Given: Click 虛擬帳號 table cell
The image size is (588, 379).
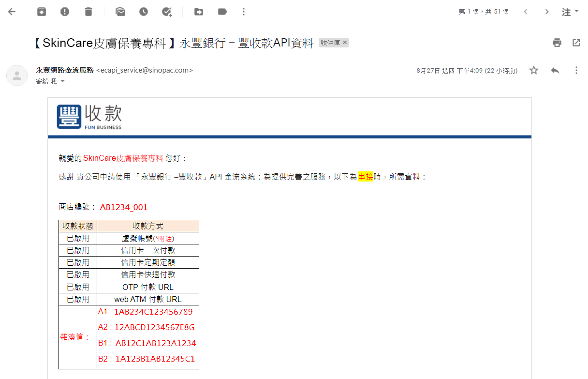Looking at the screenshot, I should click(148, 238).
